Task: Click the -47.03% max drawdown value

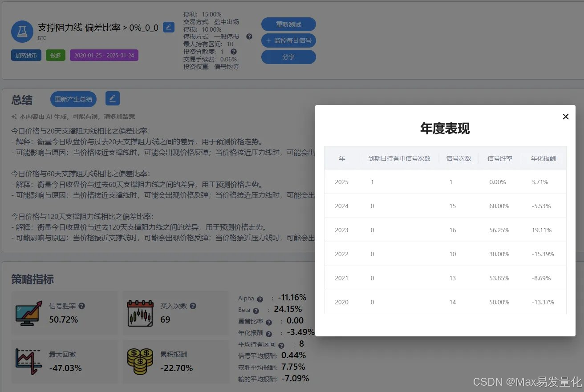Action: click(x=65, y=368)
